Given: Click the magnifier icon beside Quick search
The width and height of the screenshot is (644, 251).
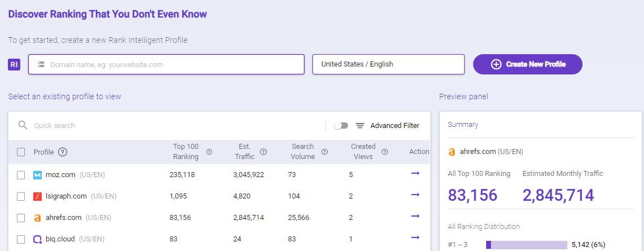Looking at the screenshot, I should [23, 125].
